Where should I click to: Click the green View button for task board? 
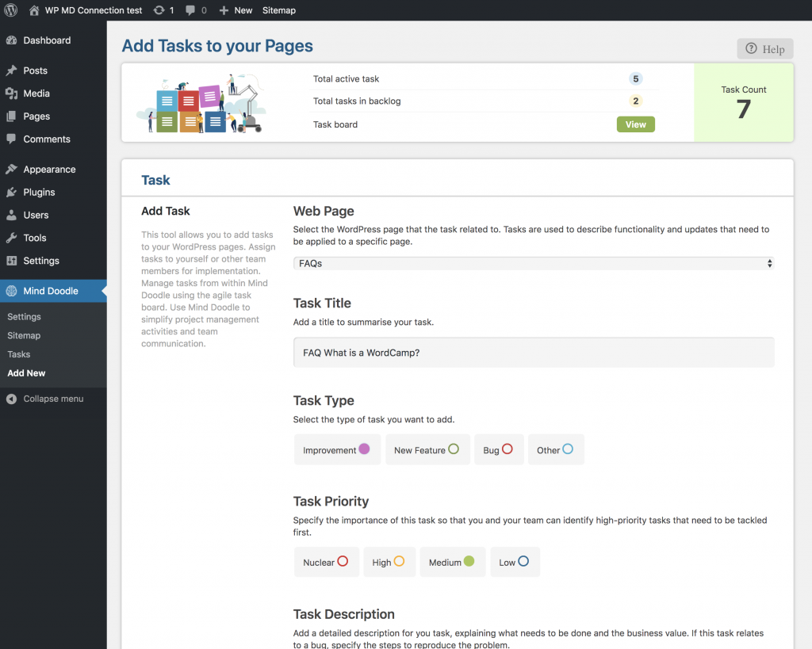coord(635,124)
